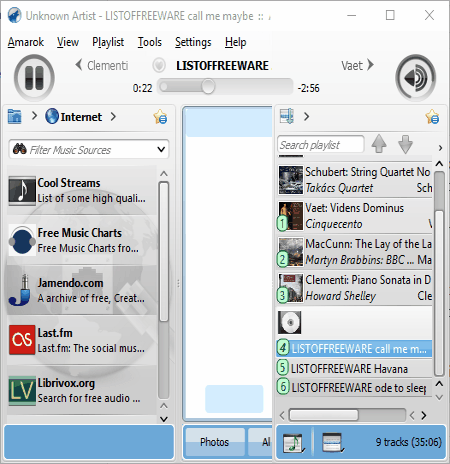Click the Search playlist field
This screenshot has width=450, height=464.
pyautogui.click(x=321, y=145)
